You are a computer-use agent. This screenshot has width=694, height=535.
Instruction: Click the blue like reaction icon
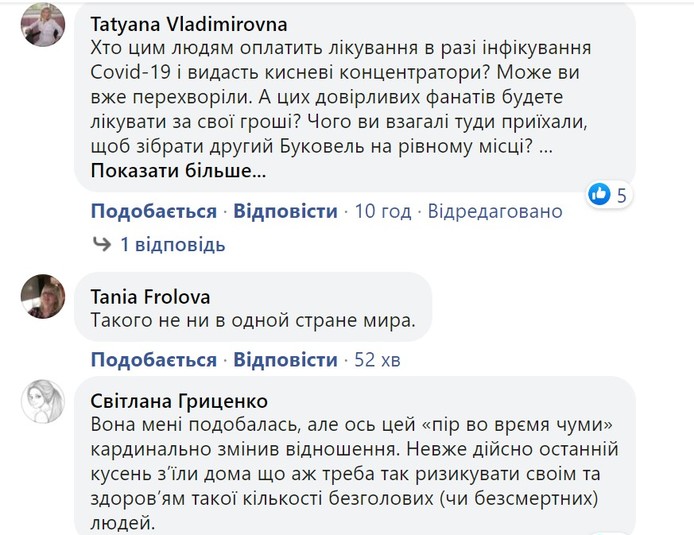point(599,194)
